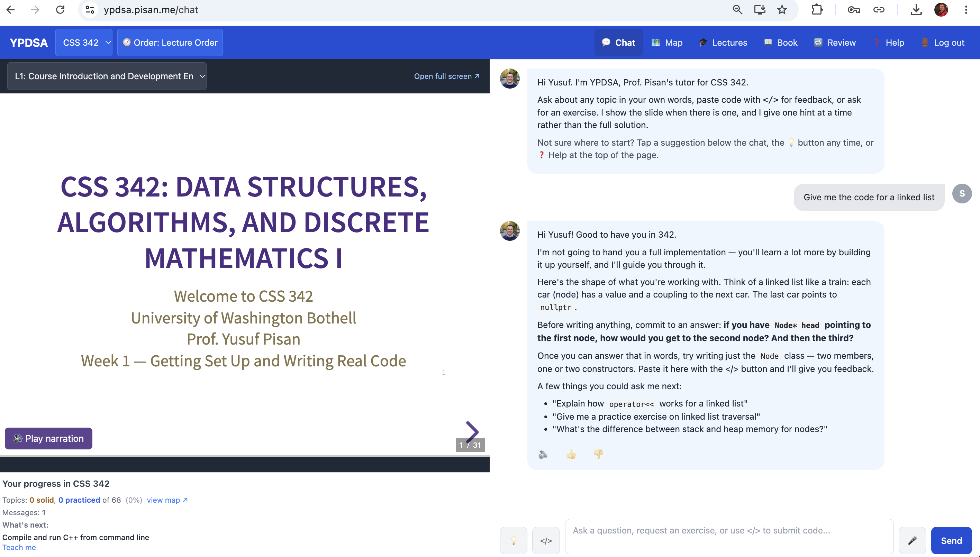Open the CSS 342 course dropdown
Screen dimensions: 980x557
point(84,43)
